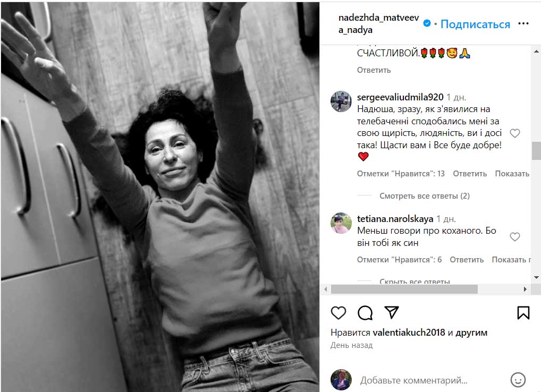Click the scroll down arrow in comments
Viewport: 541px width, 392px height.
click(x=536, y=277)
